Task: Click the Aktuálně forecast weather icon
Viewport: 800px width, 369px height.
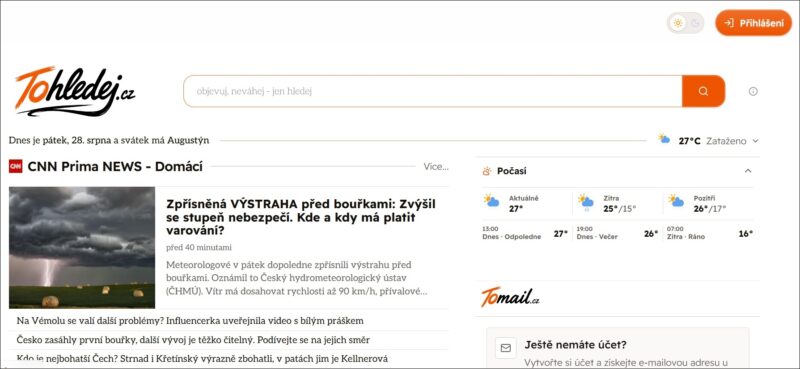Action: (491, 201)
